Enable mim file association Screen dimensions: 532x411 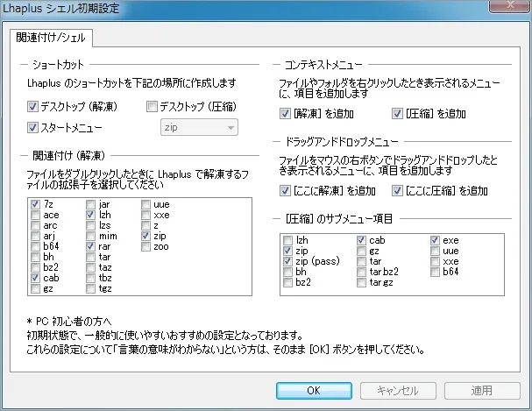click(x=90, y=236)
